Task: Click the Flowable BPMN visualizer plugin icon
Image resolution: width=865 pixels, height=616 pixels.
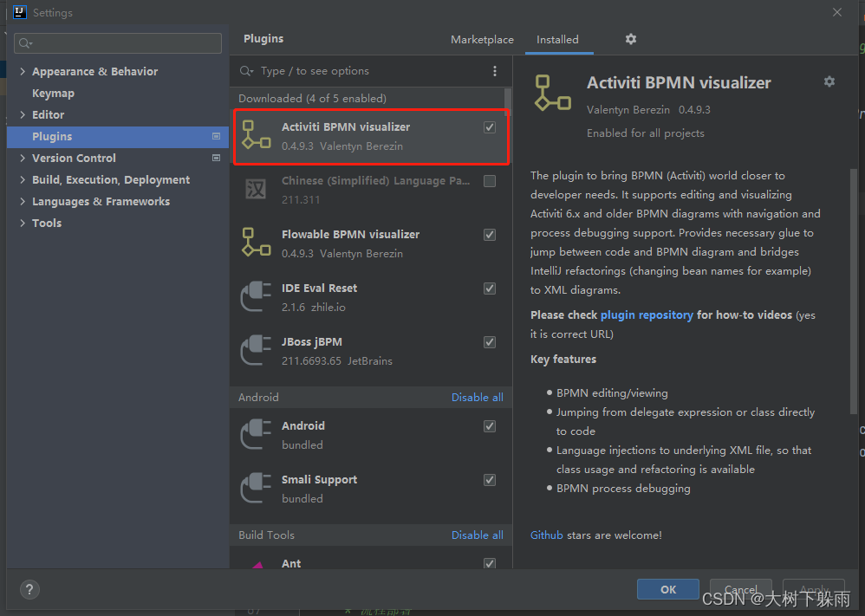Action: click(x=256, y=243)
